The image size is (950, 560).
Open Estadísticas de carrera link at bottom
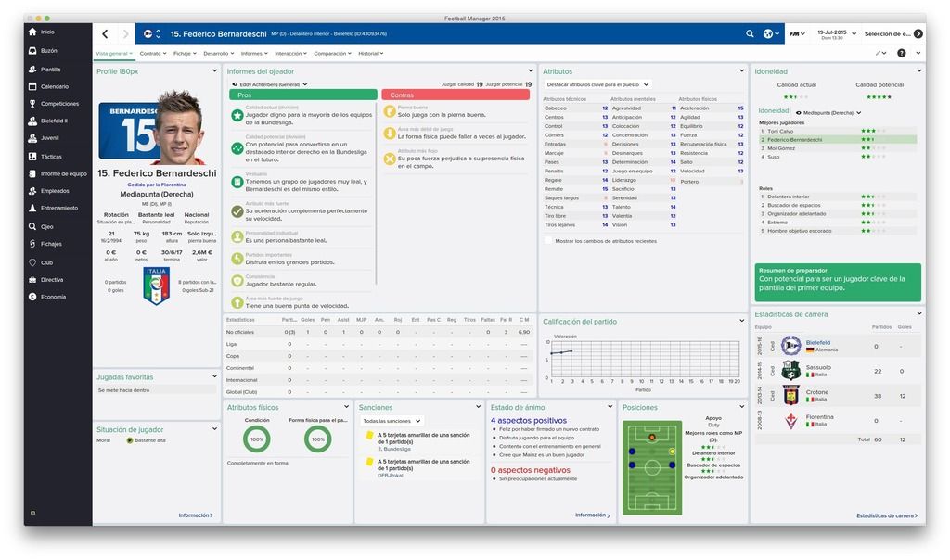pyautogui.click(x=887, y=515)
